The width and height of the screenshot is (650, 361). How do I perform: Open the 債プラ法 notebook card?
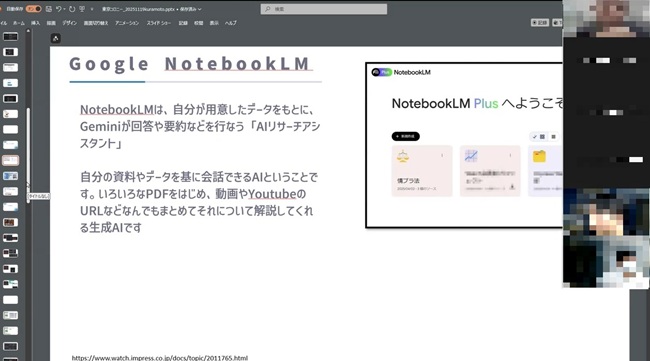click(x=422, y=171)
